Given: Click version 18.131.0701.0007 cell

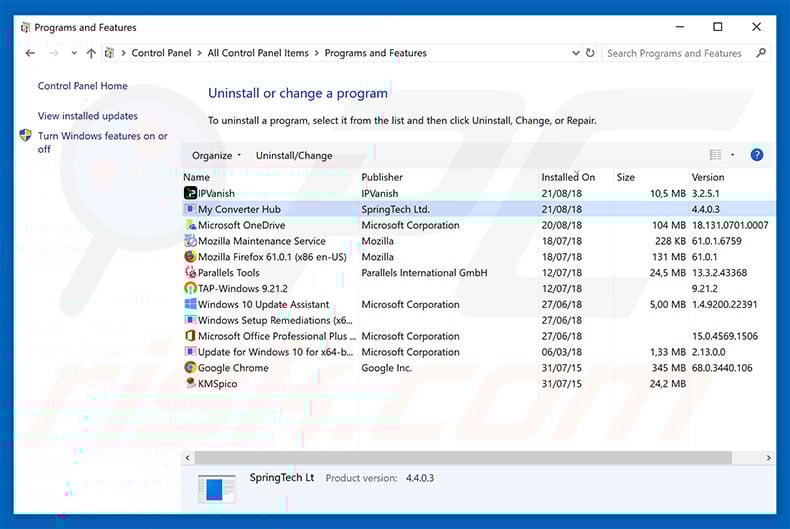Looking at the screenshot, I should [730, 225].
